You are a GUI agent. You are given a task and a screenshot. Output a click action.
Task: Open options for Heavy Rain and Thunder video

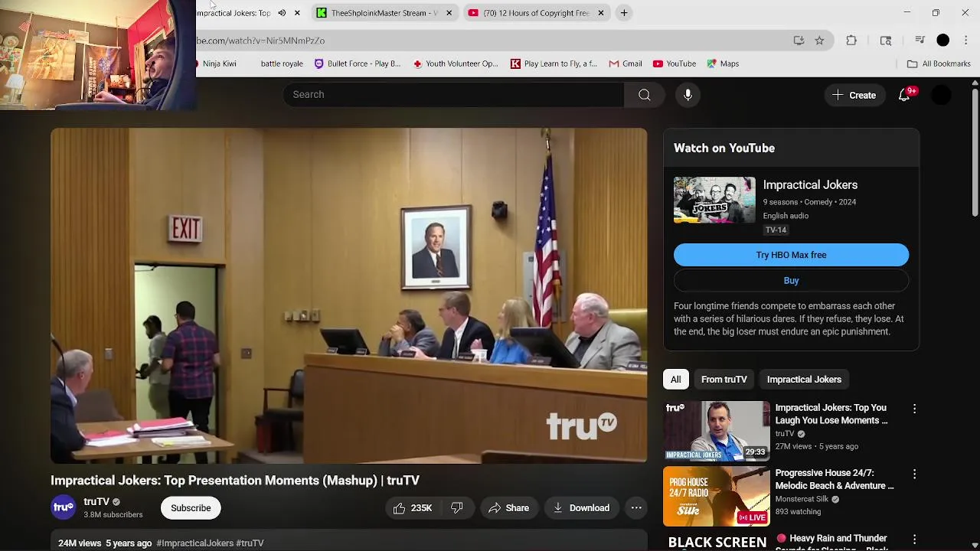tap(914, 540)
